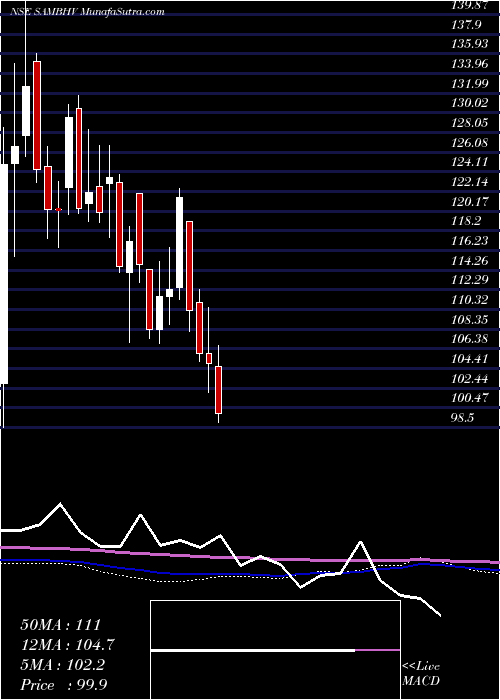Click the 131.99 price axis label

470,83
